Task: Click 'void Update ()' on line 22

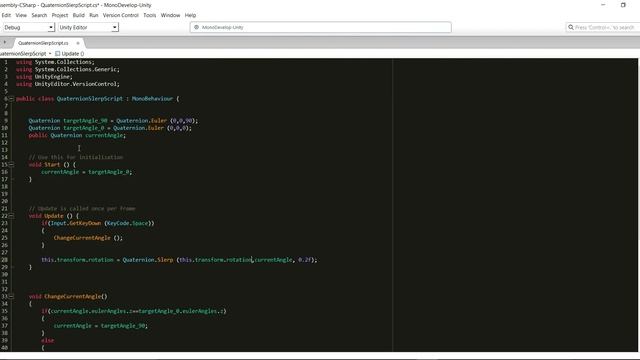Action: click(51, 216)
